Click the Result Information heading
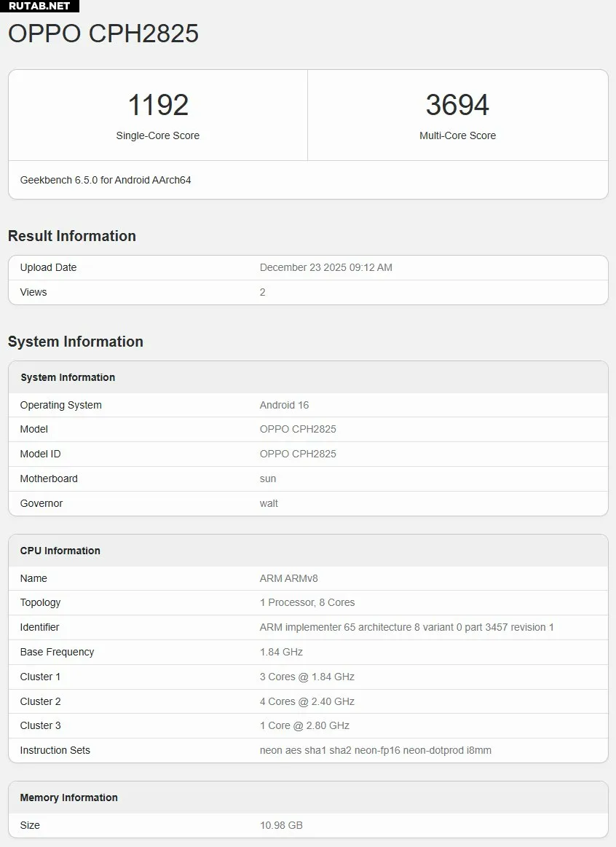616x847 pixels. tap(72, 236)
